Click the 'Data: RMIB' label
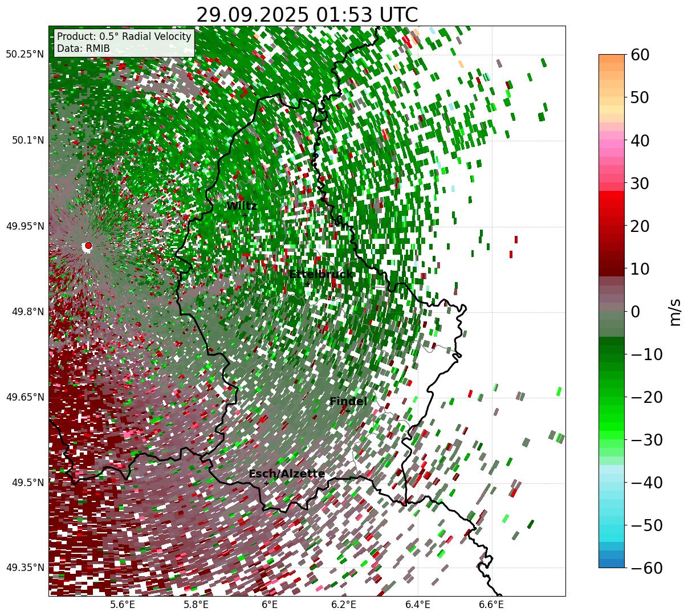Image resolution: width=688 pixels, height=616 pixels. pyautogui.click(x=83, y=49)
